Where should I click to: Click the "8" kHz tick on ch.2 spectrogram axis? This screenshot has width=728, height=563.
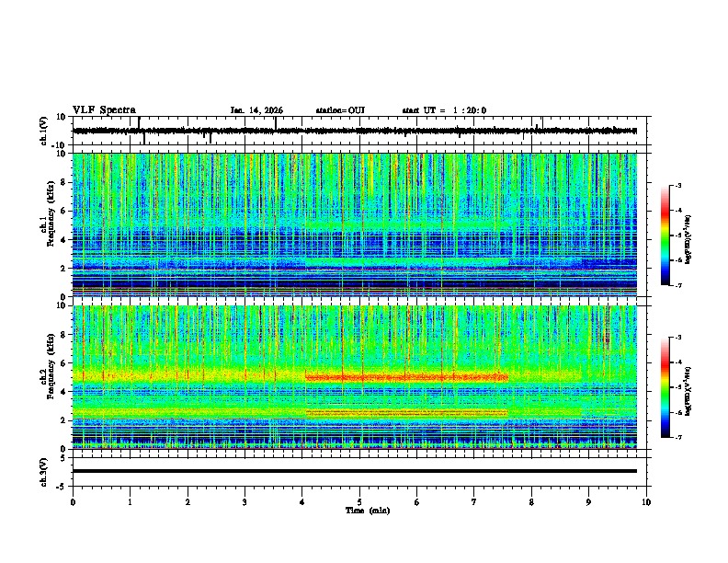click(x=63, y=335)
